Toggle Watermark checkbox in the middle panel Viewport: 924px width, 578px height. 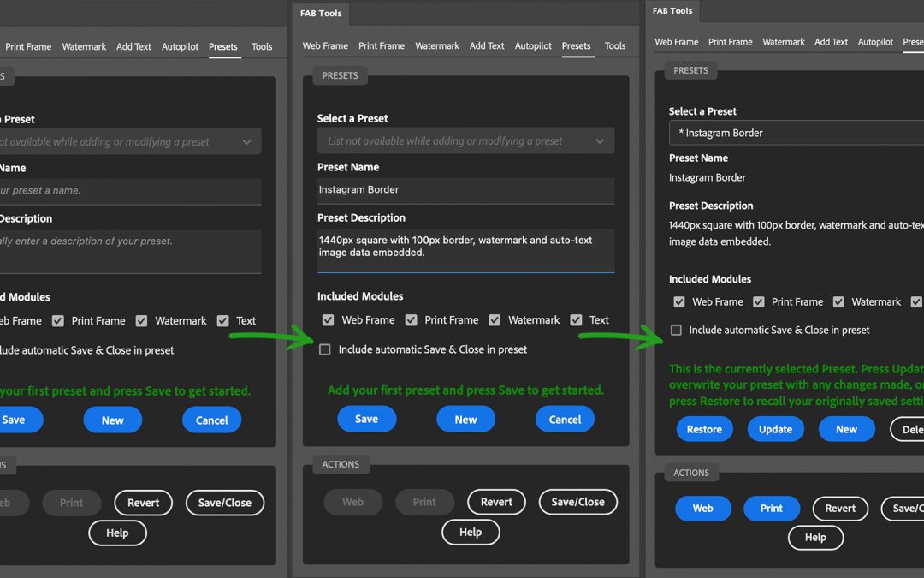495,320
